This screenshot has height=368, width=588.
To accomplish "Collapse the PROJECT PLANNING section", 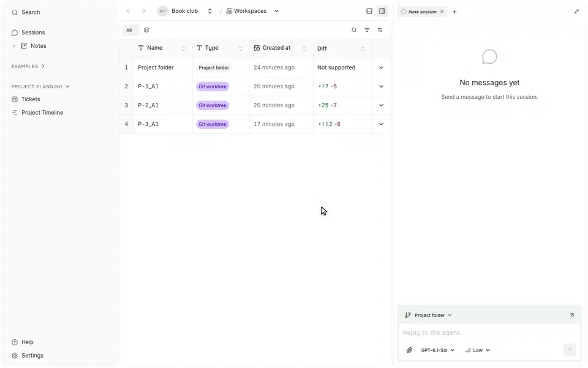I will click(40, 86).
